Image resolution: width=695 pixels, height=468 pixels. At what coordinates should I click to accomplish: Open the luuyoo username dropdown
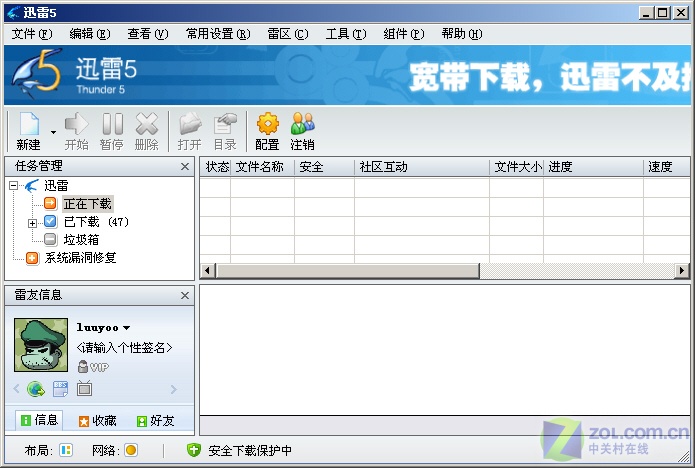(126, 328)
